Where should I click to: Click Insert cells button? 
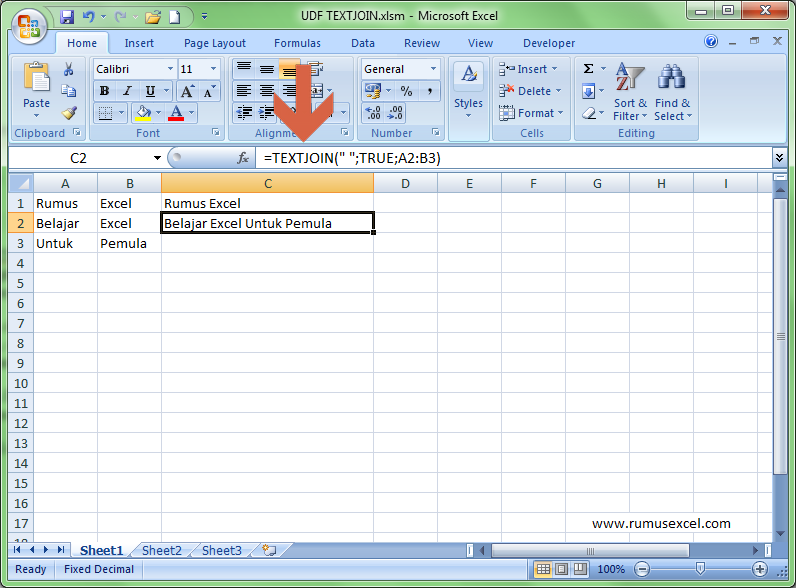click(528, 69)
